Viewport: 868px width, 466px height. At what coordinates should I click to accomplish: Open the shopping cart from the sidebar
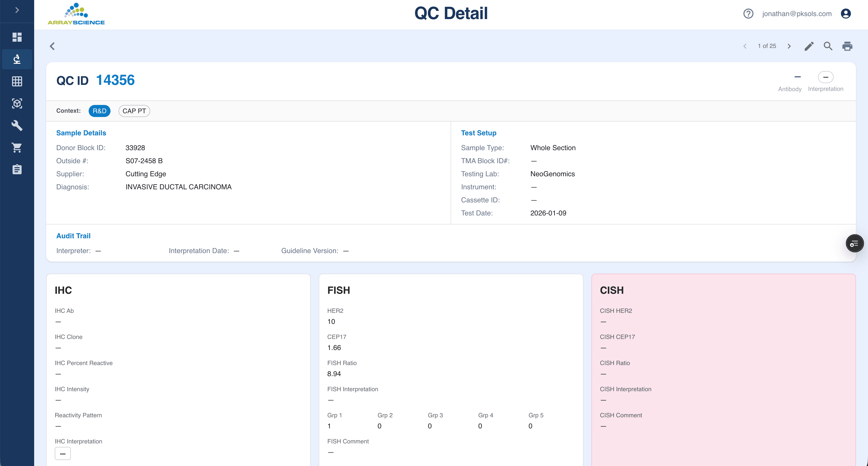point(17,148)
